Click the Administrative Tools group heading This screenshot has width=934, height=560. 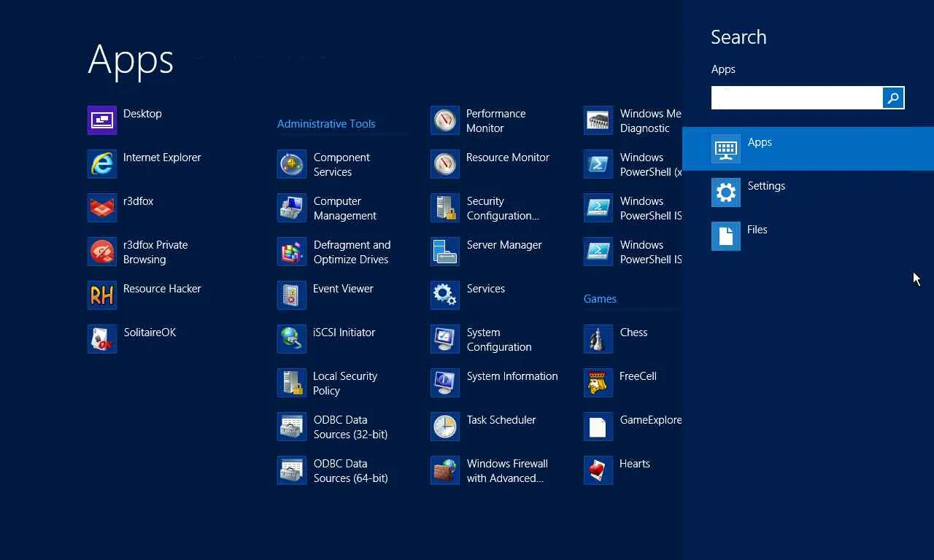[x=326, y=124]
